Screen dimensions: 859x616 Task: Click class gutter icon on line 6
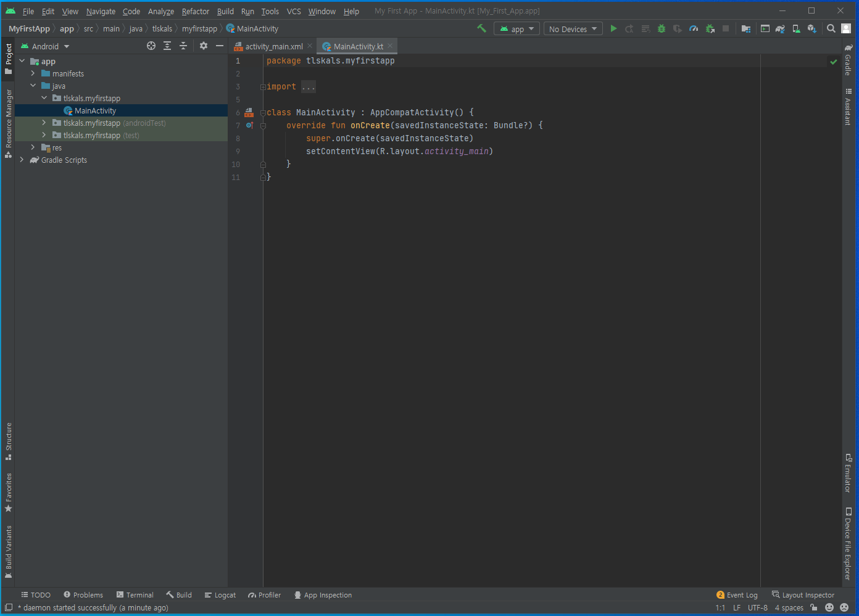pos(249,112)
